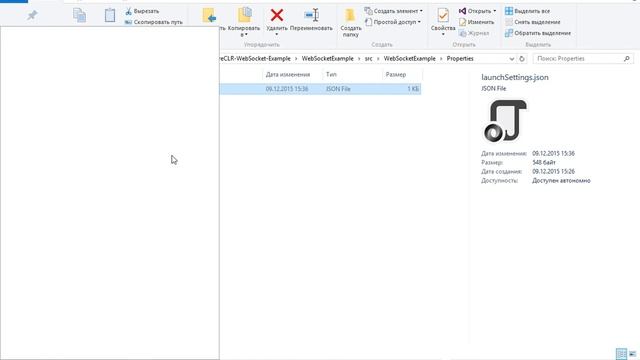
Task: Open the Удалить dropdown arrow
Action: tap(277, 35)
